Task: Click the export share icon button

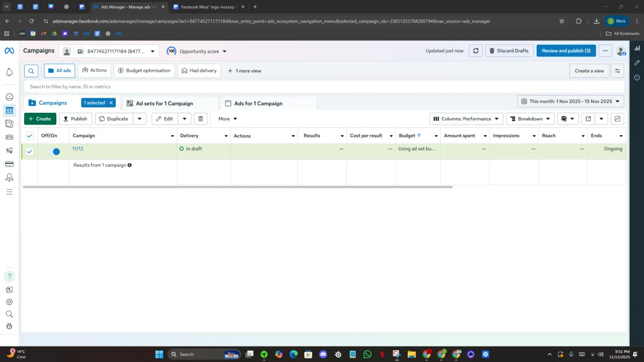Action: point(588,119)
